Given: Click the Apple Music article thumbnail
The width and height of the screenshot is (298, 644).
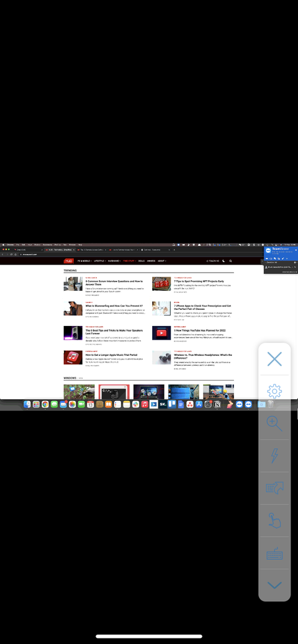Looking at the screenshot, I should (73, 357).
